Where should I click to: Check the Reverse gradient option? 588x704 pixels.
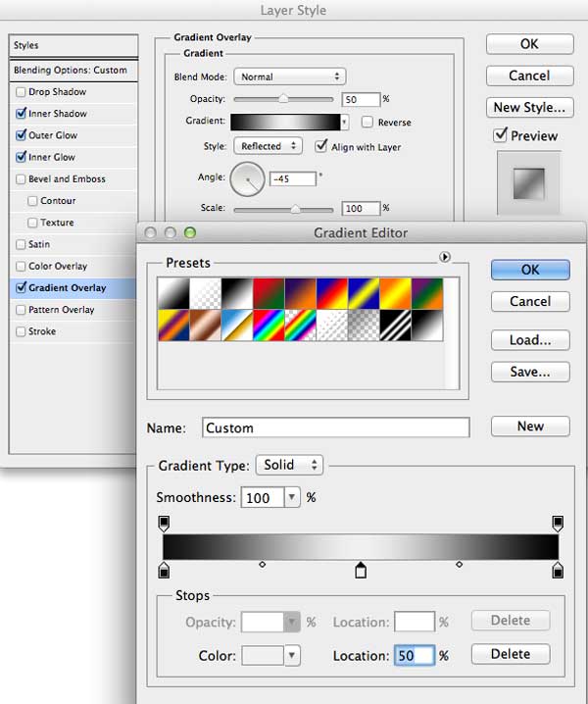[x=367, y=123]
